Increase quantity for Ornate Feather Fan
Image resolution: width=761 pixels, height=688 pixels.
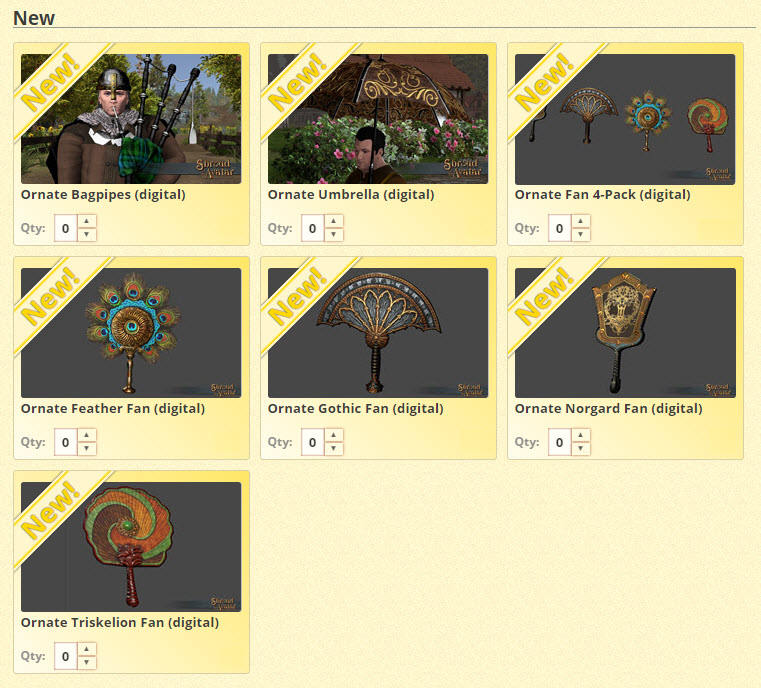(x=86, y=435)
